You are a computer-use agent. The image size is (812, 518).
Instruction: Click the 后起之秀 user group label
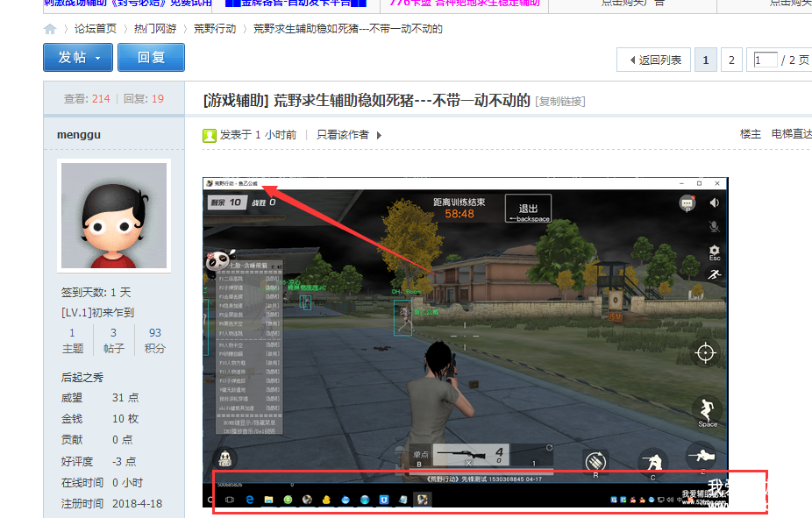(x=82, y=377)
